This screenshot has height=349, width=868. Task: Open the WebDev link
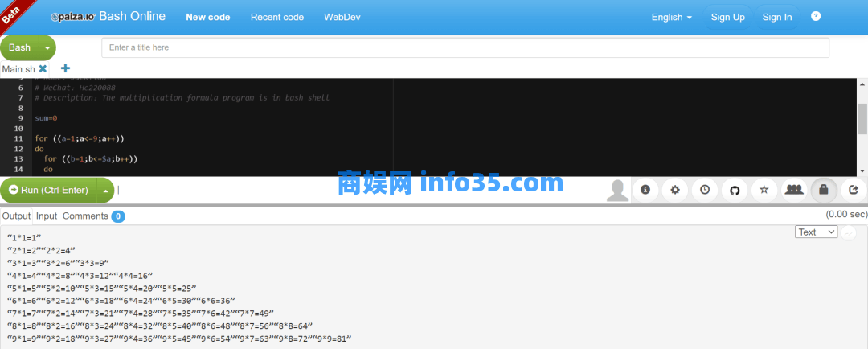(x=342, y=17)
